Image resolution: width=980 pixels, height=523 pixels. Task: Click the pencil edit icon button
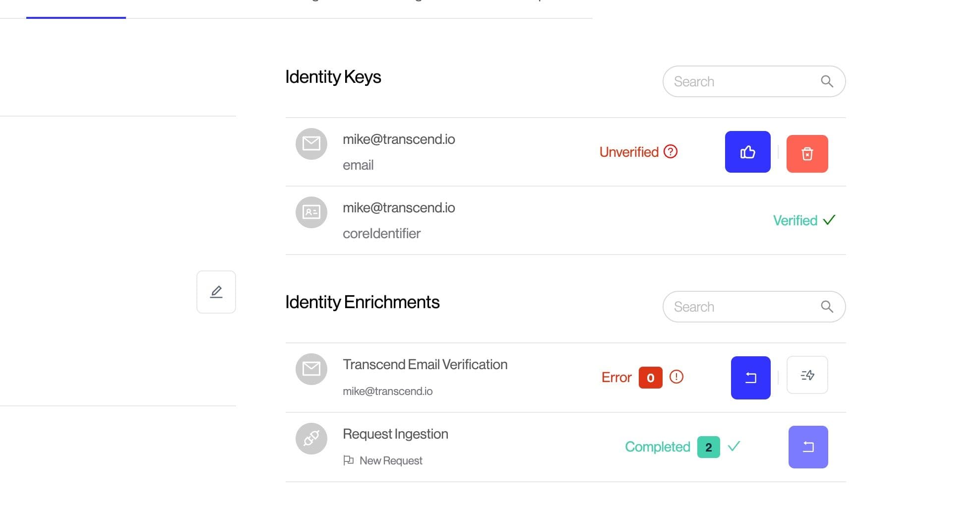pyautogui.click(x=216, y=292)
